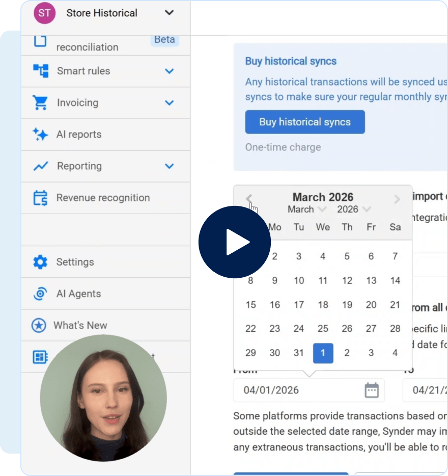Click the Beta badge next to reconciliation

coord(164,40)
